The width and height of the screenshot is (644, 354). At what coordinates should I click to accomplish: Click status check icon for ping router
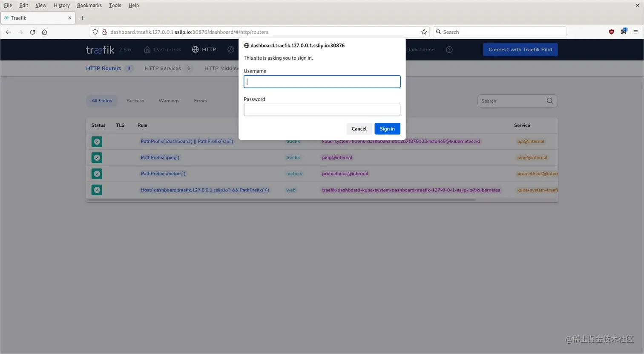tap(97, 158)
